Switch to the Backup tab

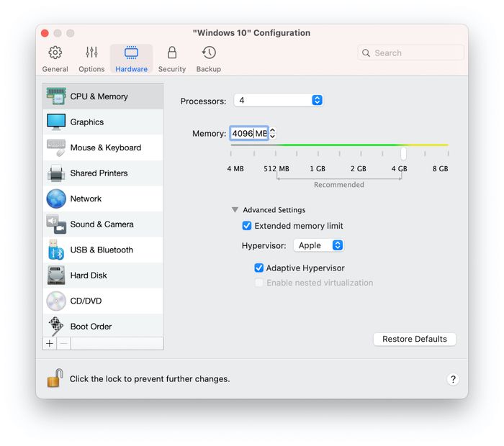[x=209, y=59]
